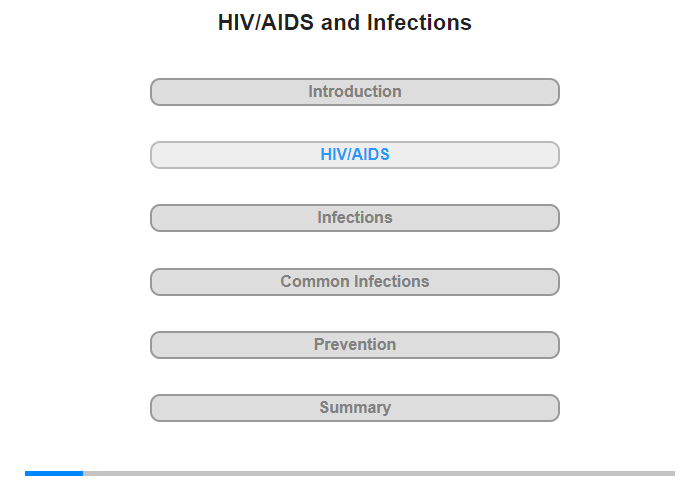The width and height of the screenshot is (700, 480).
Task: Click the Summary text label
Action: click(x=355, y=408)
